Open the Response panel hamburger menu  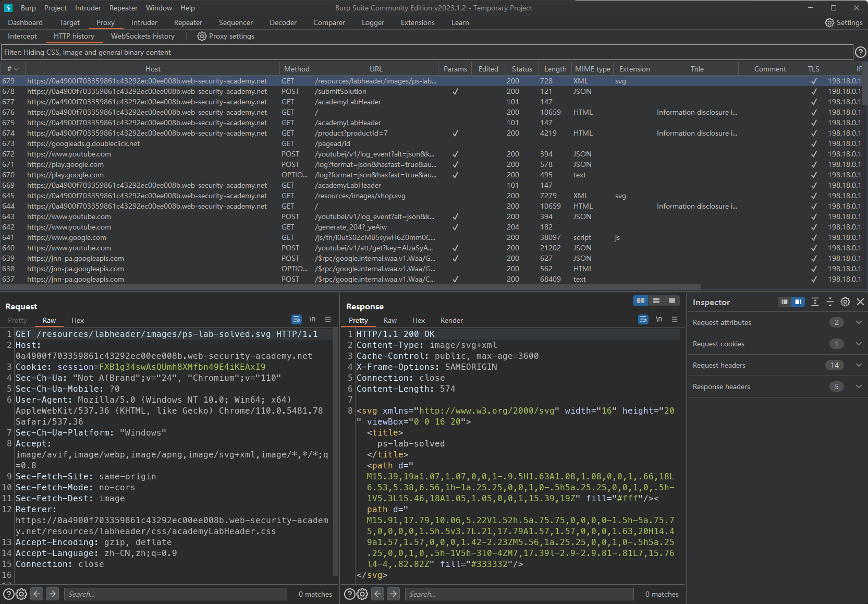point(675,319)
